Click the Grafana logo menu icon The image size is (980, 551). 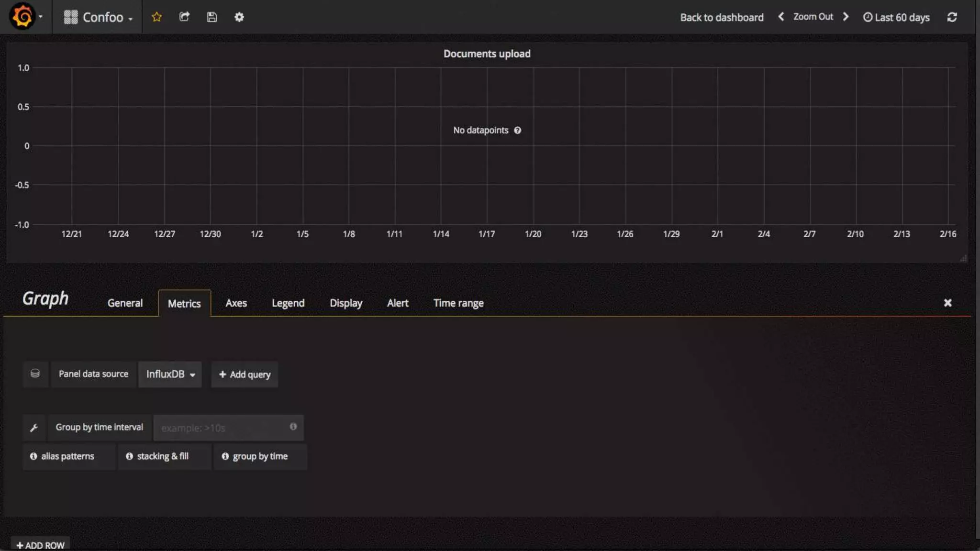[x=22, y=17]
